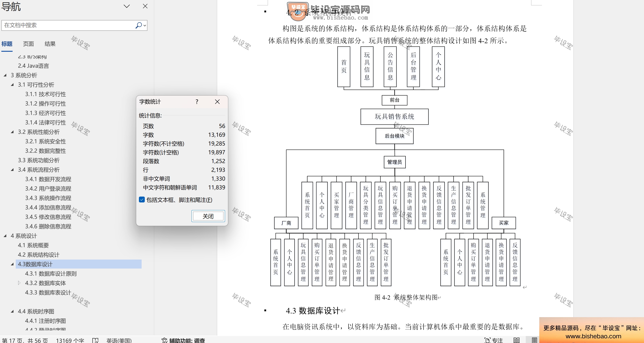The height and width of the screenshot is (343, 644).
Task: Go to heading 3.1.2 操作可行性
Action: click(45, 104)
